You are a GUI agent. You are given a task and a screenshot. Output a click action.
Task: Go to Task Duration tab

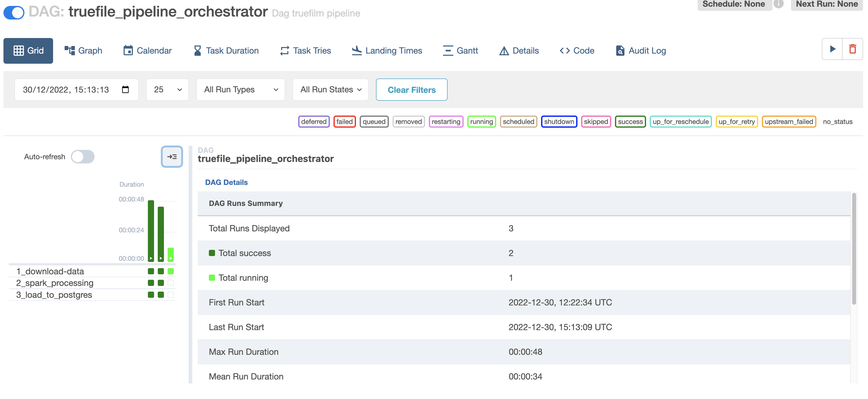(x=226, y=51)
